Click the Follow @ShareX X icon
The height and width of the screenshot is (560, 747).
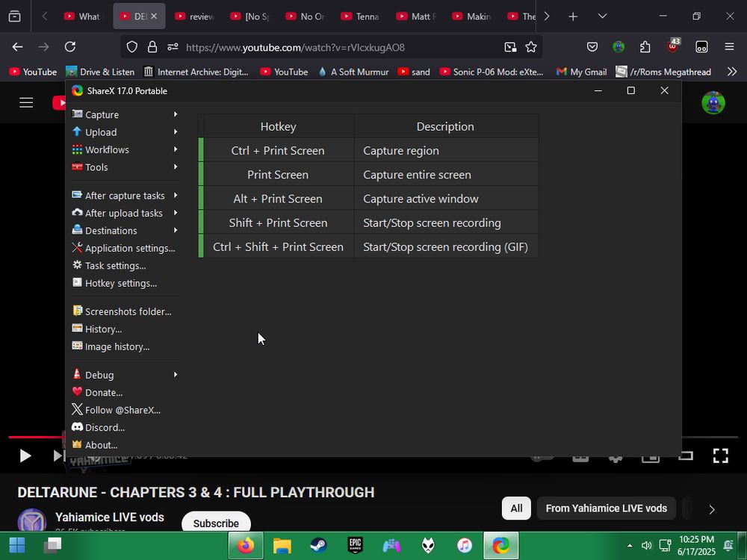pos(77,409)
